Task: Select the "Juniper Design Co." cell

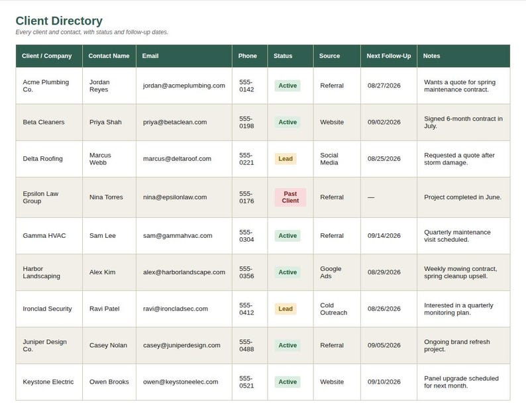Action: (x=49, y=346)
